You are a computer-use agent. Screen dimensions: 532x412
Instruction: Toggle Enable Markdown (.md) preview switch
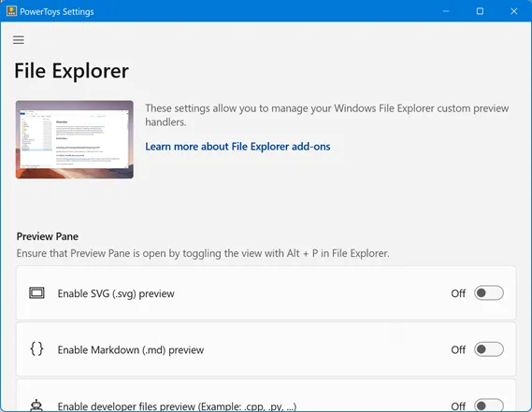tap(489, 349)
